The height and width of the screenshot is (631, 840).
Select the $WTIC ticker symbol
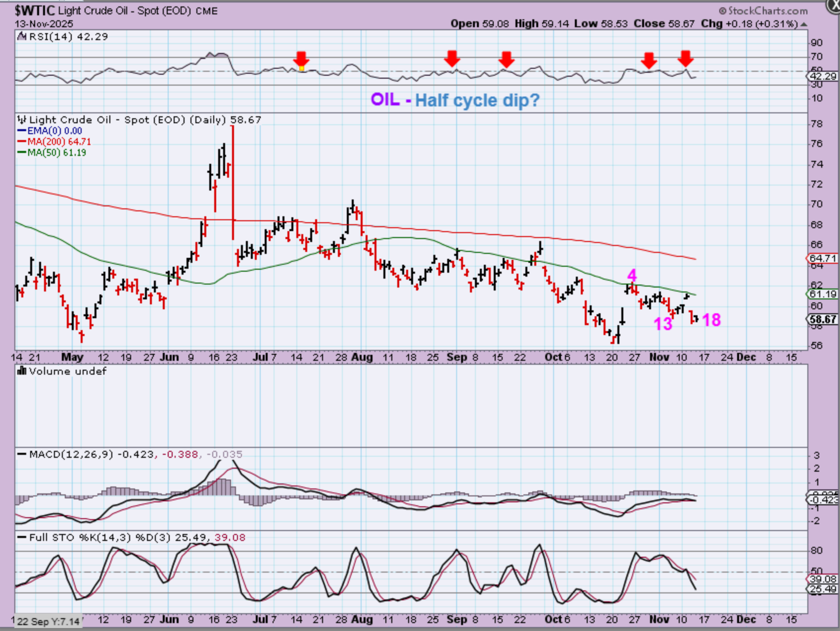(x=35, y=10)
